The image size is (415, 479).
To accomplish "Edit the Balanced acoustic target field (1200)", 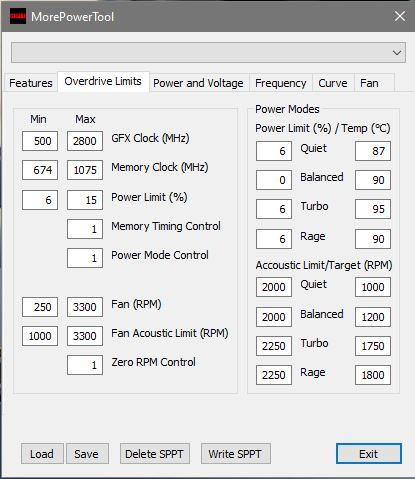I will (x=373, y=317).
